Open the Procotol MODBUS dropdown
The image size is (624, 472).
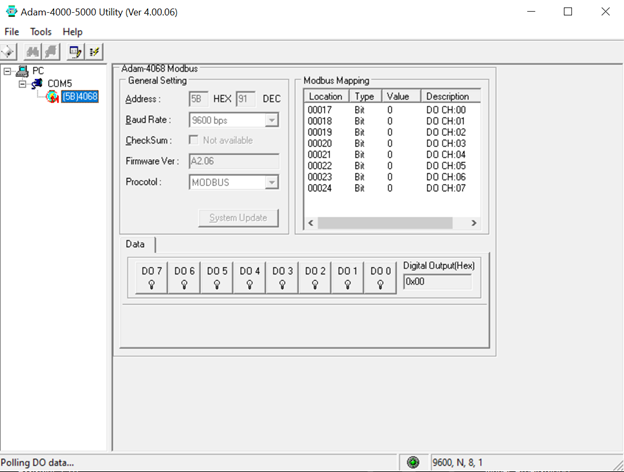click(271, 182)
